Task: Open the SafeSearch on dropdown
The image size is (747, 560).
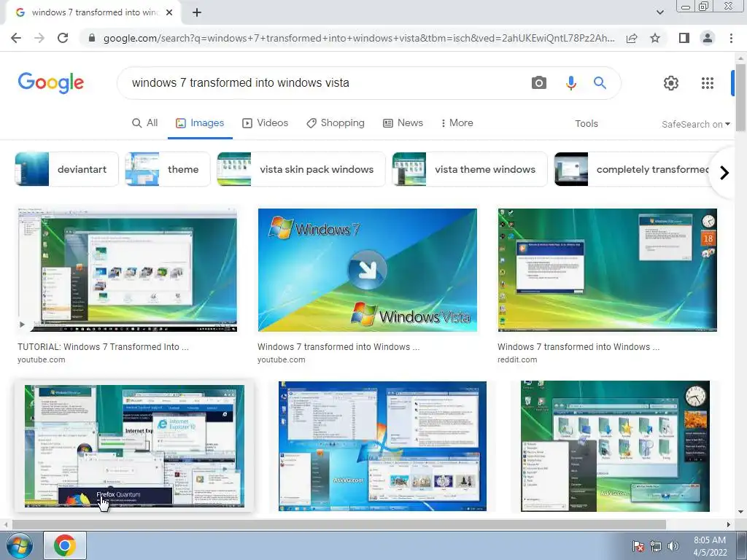Action: coord(695,124)
